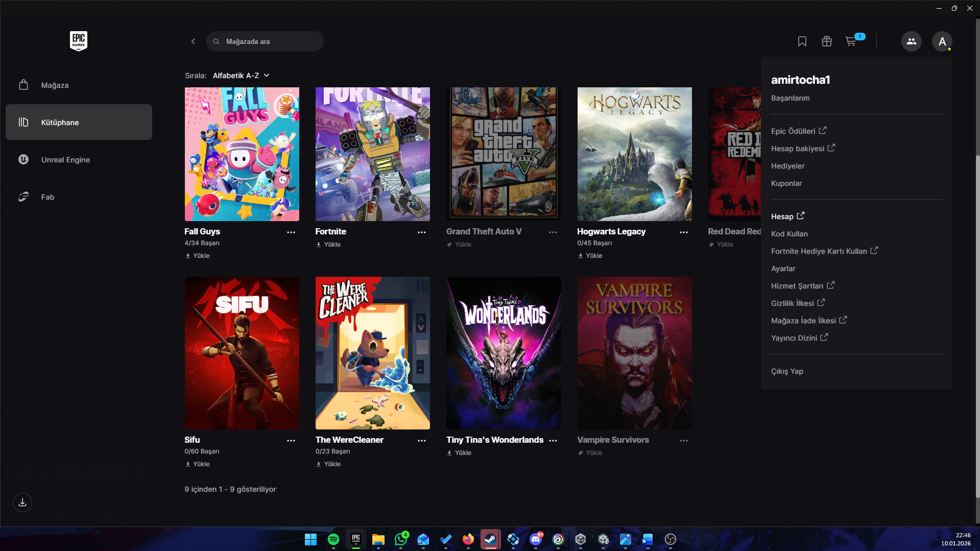Open Firefox from the taskbar
Image resolution: width=980 pixels, height=551 pixels.
(468, 539)
